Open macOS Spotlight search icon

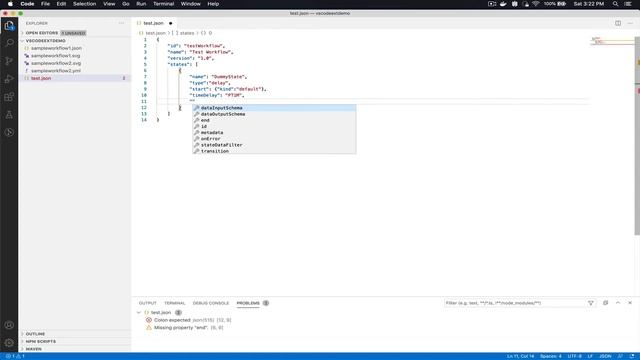[615, 4]
